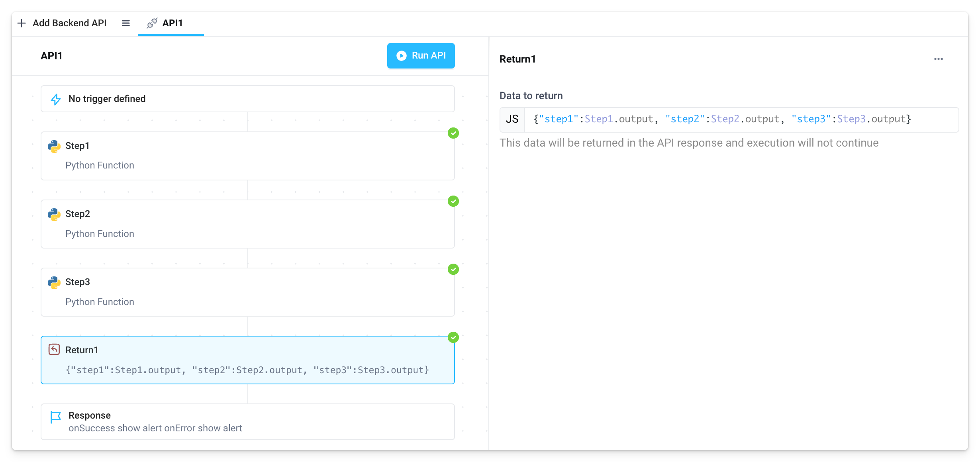
Task: Click the Run API button
Action: pyautogui.click(x=421, y=56)
